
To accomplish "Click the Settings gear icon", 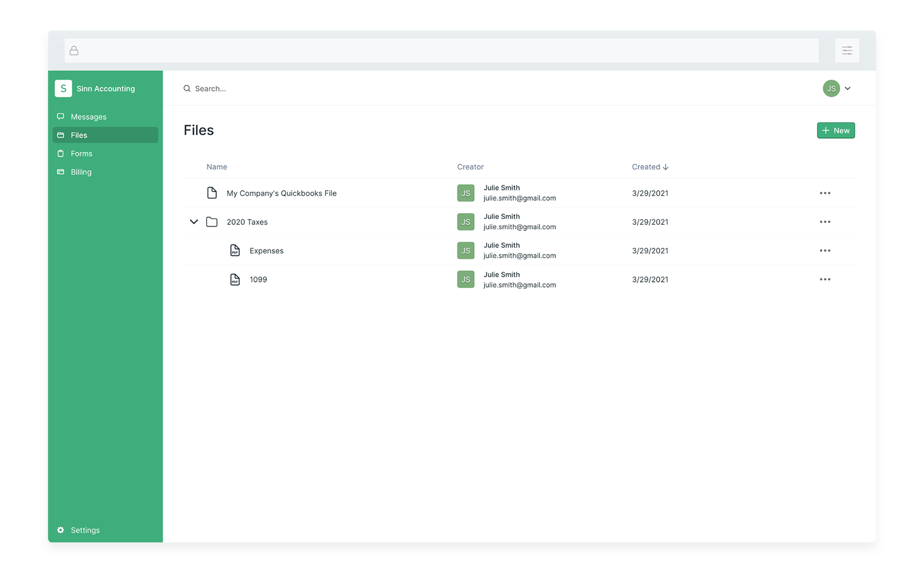I will (x=61, y=530).
